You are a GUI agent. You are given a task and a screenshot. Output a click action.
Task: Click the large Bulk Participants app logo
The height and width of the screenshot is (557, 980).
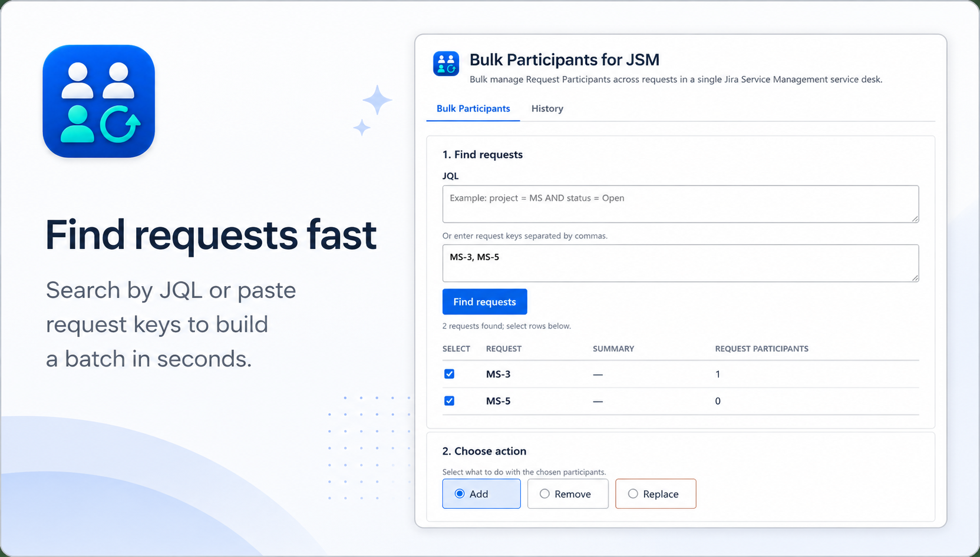coord(99,101)
